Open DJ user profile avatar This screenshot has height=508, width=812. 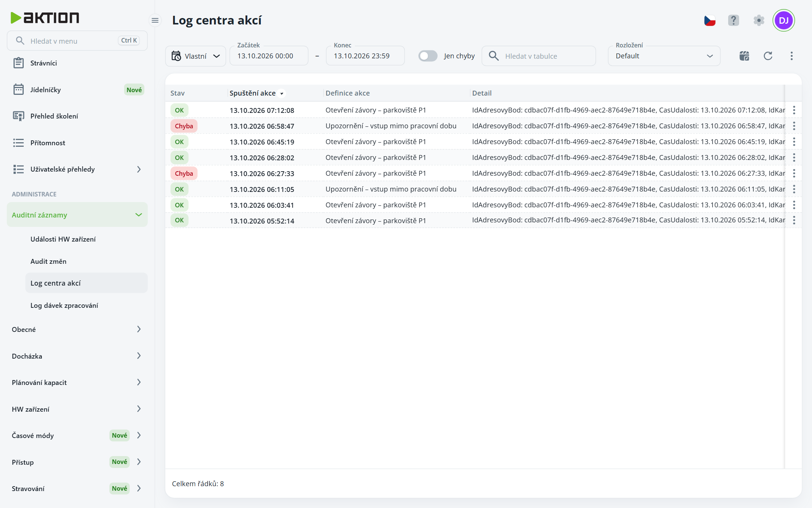[784, 20]
